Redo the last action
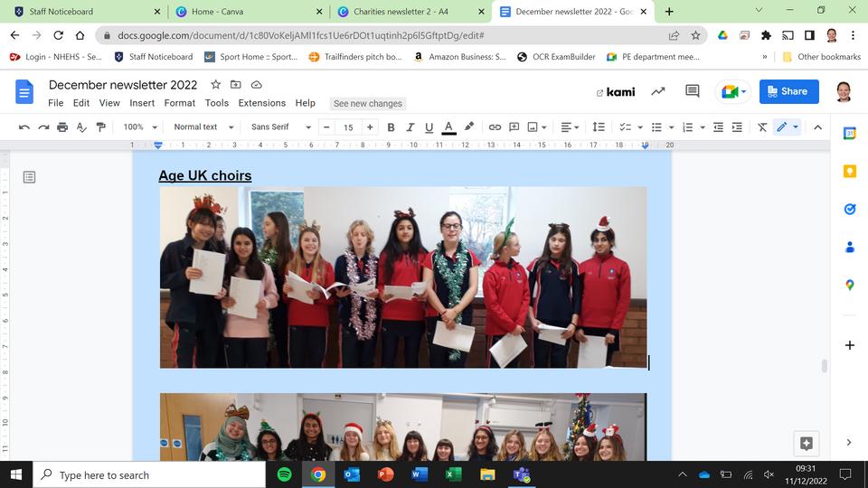Screen dimensions: 868x488 coord(43,127)
